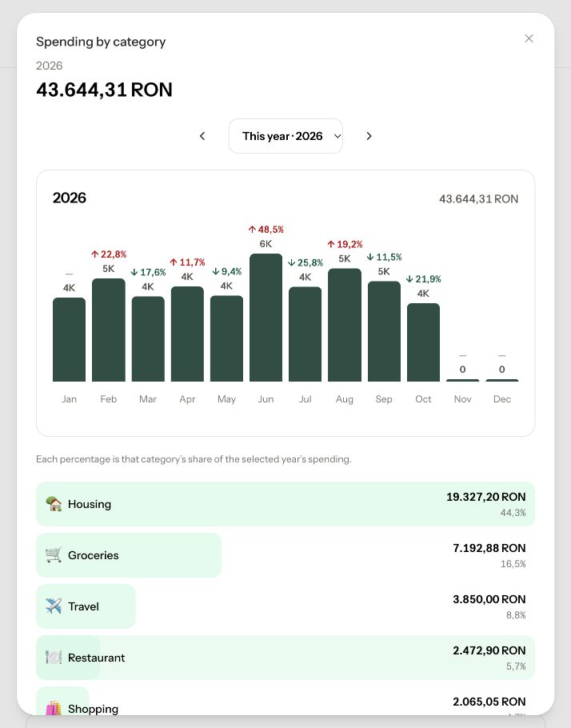Click the 2.472,90 RON Restaurant amount

(489, 650)
